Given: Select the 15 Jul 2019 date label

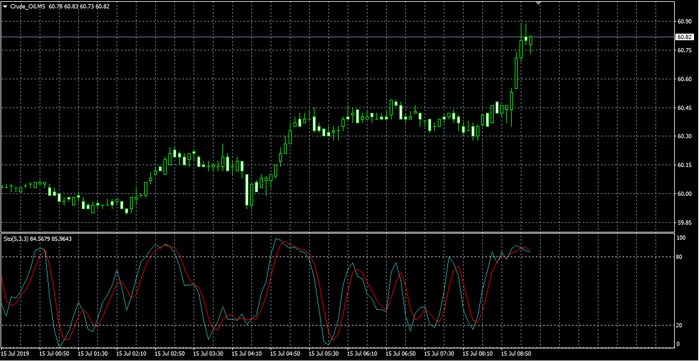Looking at the screenshot, I should point(15,353).
